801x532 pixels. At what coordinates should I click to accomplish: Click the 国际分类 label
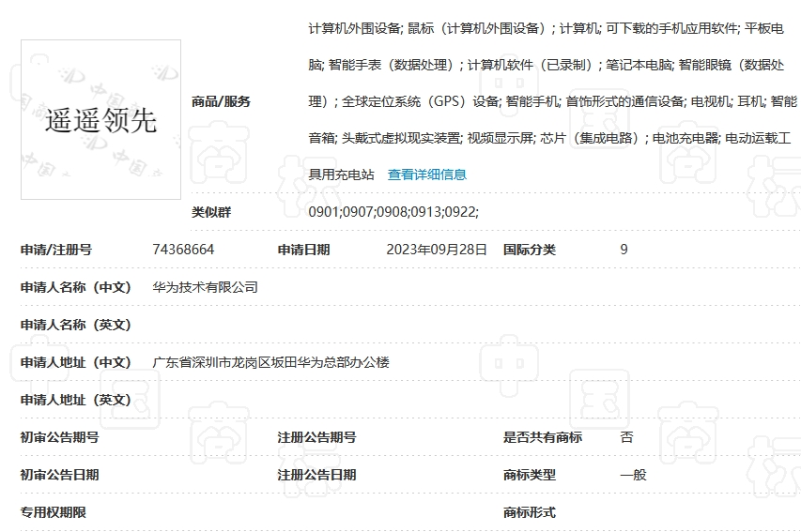click(x=530, y=250)
